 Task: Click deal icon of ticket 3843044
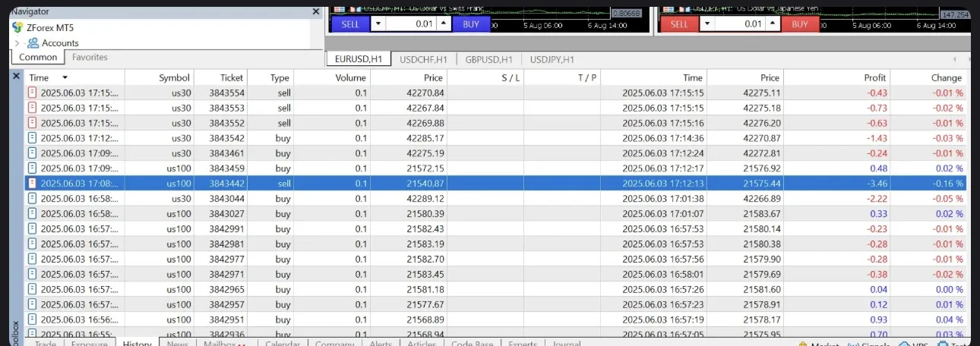(x=32, y=199)
